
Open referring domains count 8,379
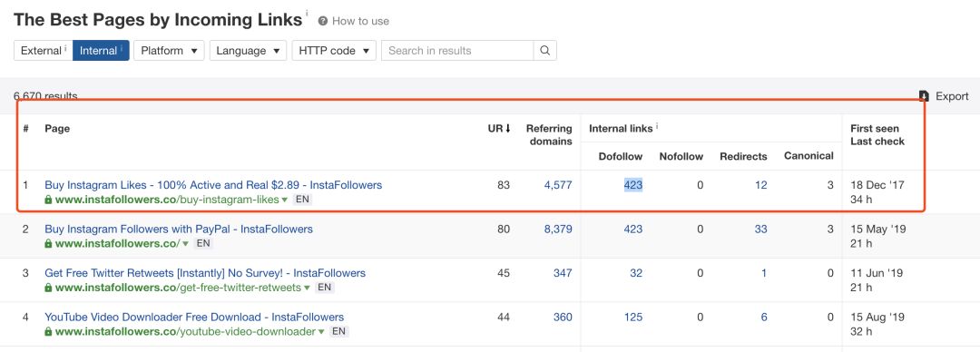click(557, 230)
